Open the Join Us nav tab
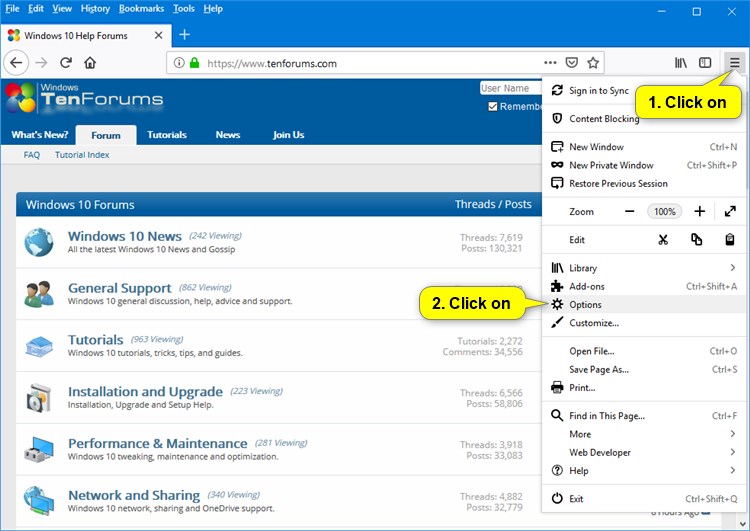Screen dimensions: 750x531 coord(288,135)
